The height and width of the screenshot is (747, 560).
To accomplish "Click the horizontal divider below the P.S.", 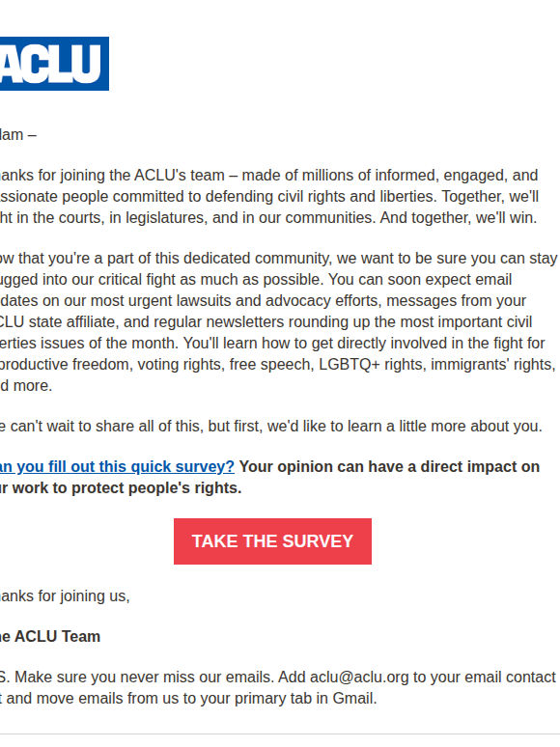I will click(280, 734).
